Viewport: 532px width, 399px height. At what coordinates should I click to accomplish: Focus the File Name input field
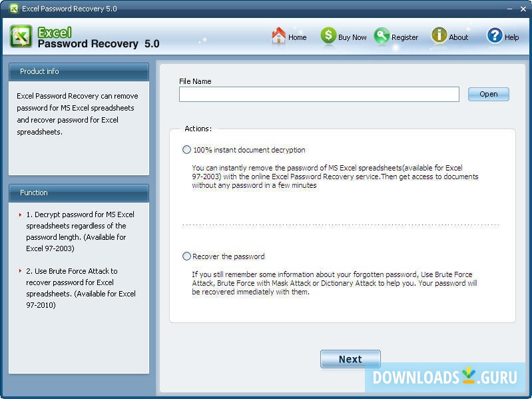click(x=320, y=94)
